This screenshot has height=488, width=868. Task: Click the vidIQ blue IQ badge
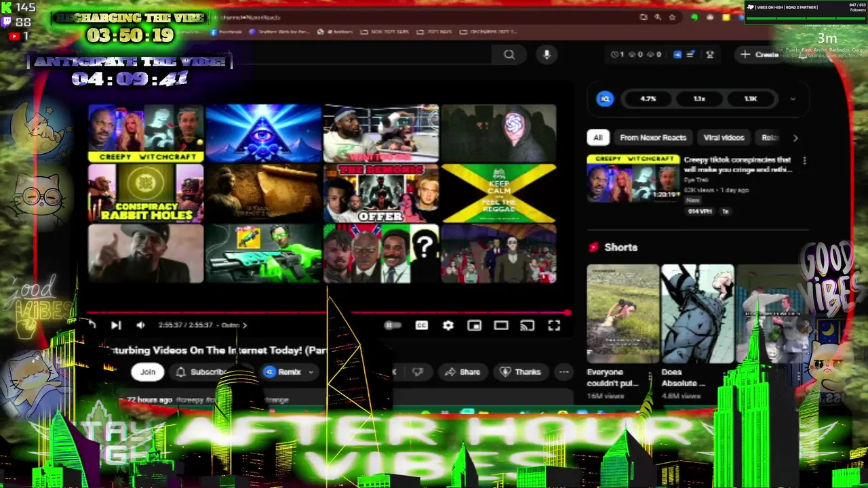(x=605, y=99)
